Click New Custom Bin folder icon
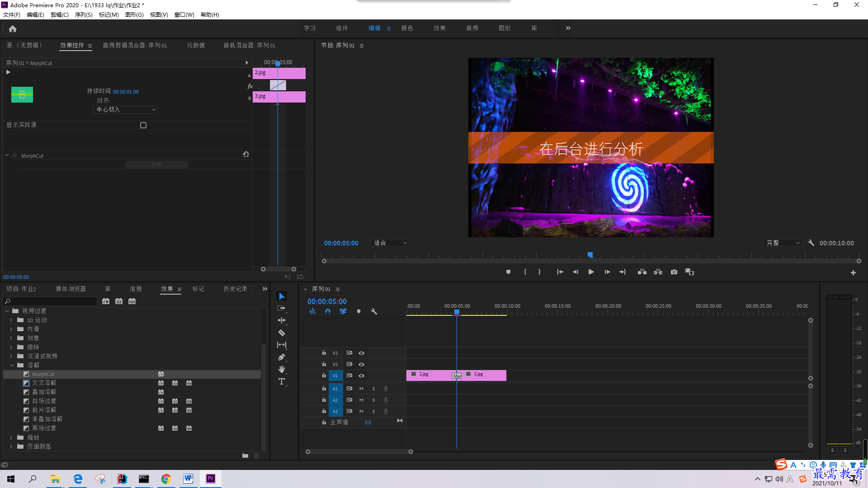 coord(245,455)
